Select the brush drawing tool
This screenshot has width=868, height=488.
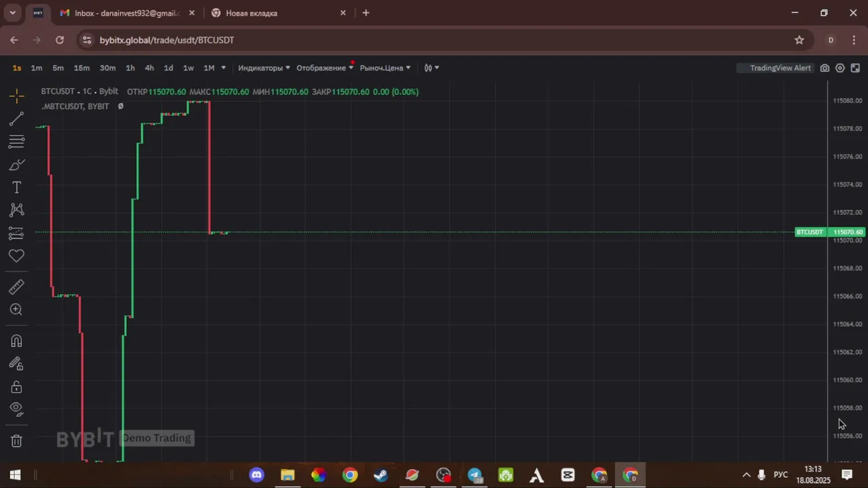[x=17, y=165]
